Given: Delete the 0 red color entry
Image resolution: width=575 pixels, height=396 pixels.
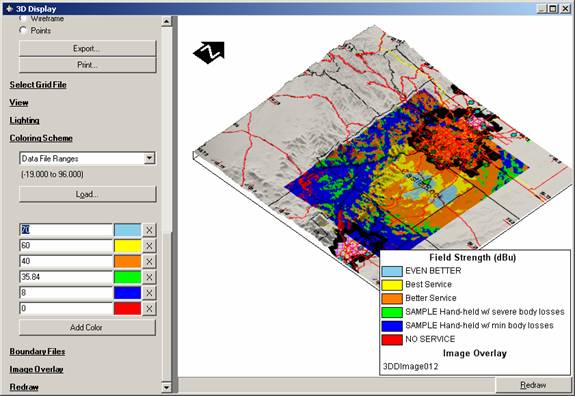Looking at the screenshot, I should point(149,309).
